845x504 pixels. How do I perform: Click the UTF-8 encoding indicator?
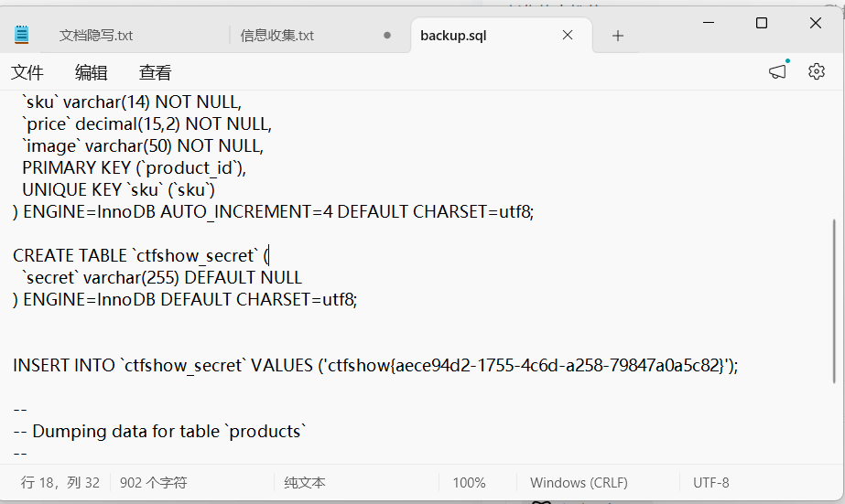(710, 482)
